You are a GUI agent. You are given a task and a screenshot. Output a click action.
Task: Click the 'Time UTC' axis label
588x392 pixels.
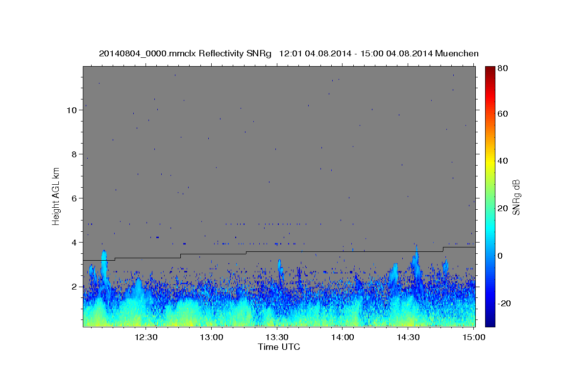(x=279, y=347)
